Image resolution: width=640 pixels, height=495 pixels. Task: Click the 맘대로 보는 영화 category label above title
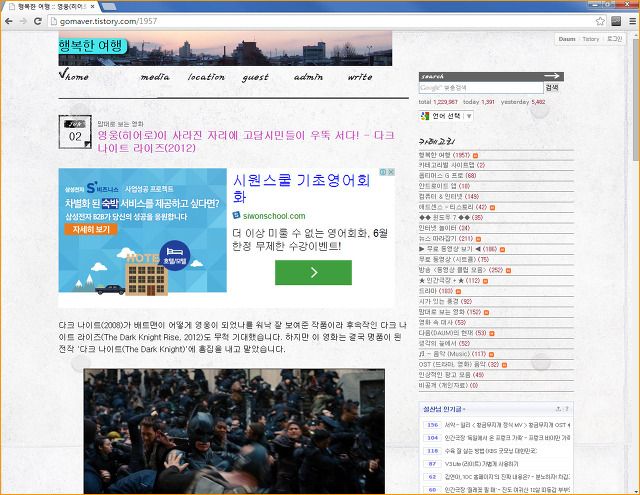[120, 124]
